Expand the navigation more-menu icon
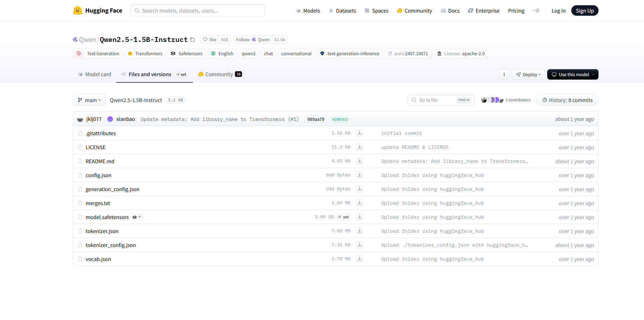The image size is (644, 320). (536, 10)
